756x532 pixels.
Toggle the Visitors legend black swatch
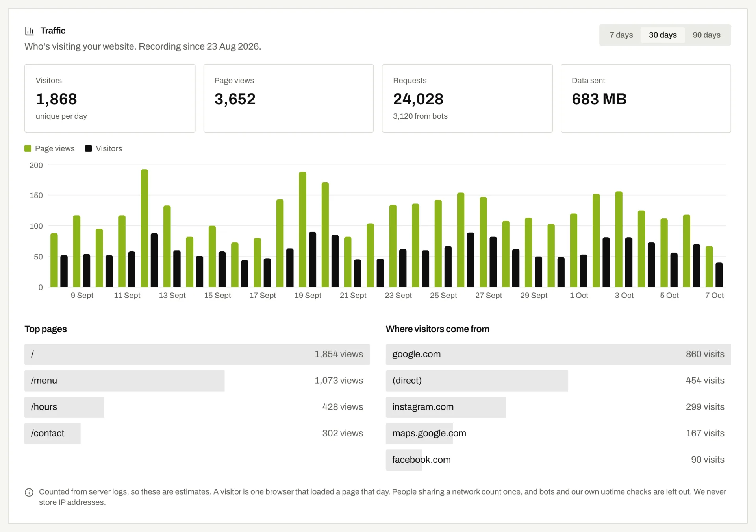pyautogui.click(x=89, y=148)
